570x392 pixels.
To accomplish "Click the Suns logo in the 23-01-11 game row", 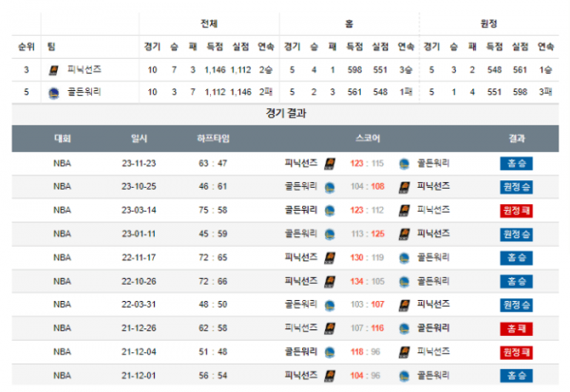I will [404, 234].
